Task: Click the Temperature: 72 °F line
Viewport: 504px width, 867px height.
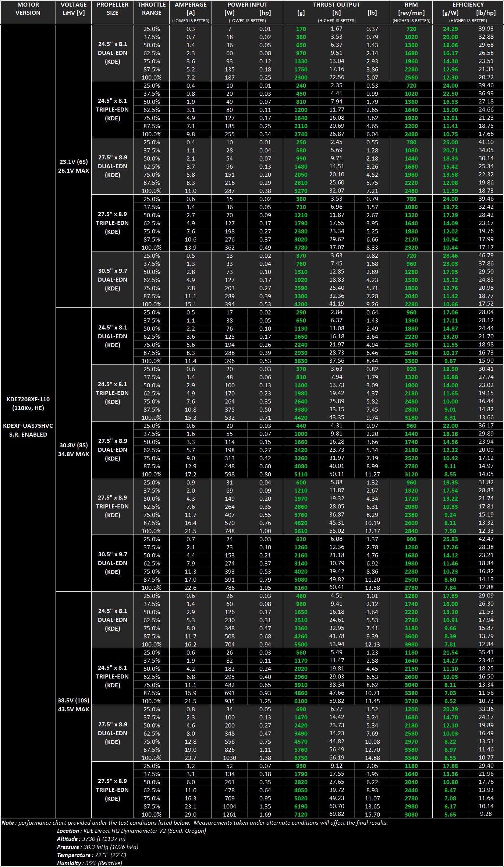Action: [92, 855]
